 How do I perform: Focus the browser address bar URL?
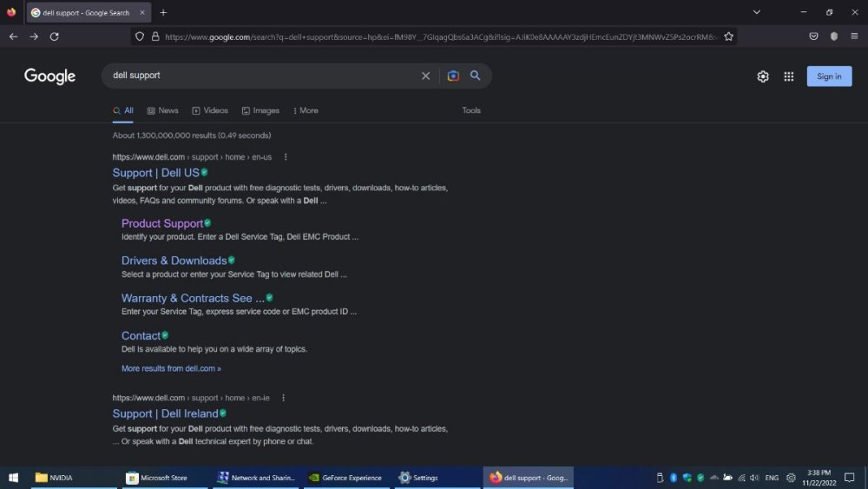[x=440, y=37]
